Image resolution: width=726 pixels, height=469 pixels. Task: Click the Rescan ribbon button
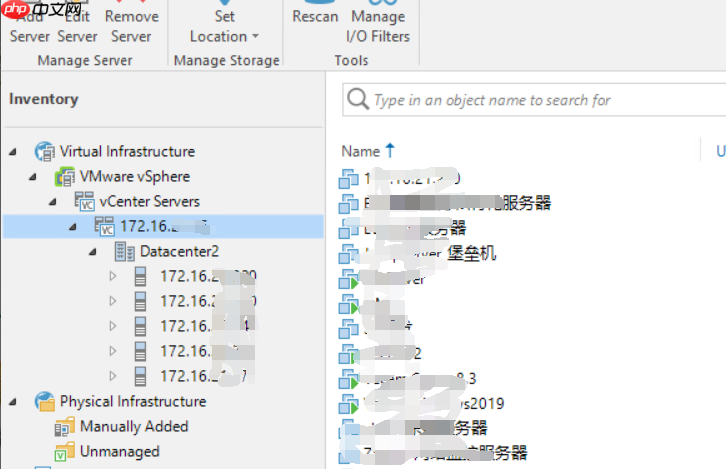click(315, 14)
